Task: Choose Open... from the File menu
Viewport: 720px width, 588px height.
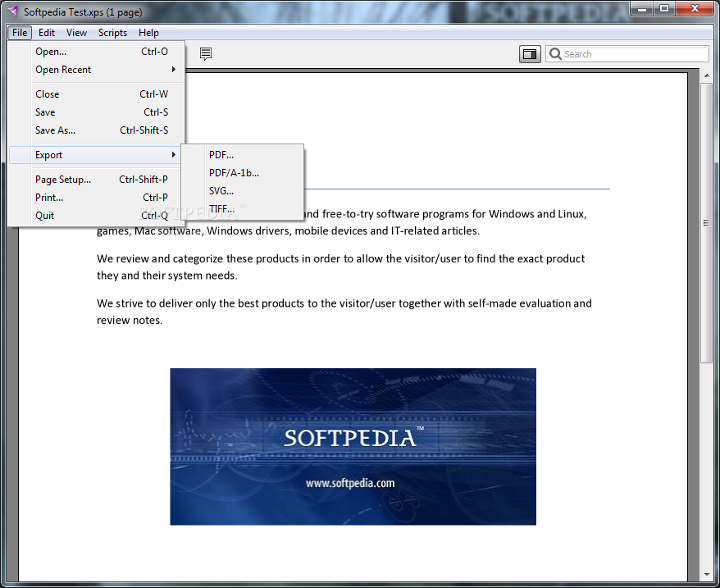Action: (97, 52)
